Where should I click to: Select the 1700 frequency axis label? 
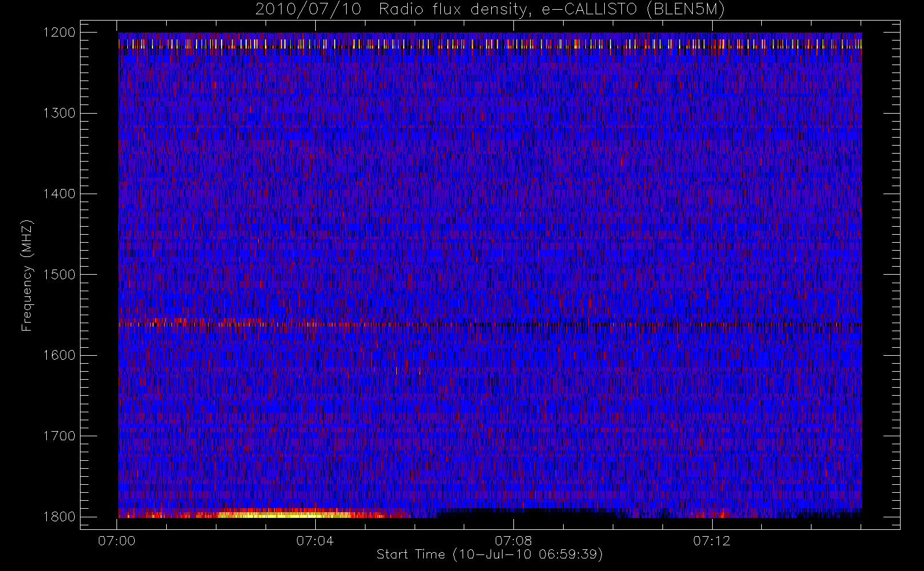59,436
